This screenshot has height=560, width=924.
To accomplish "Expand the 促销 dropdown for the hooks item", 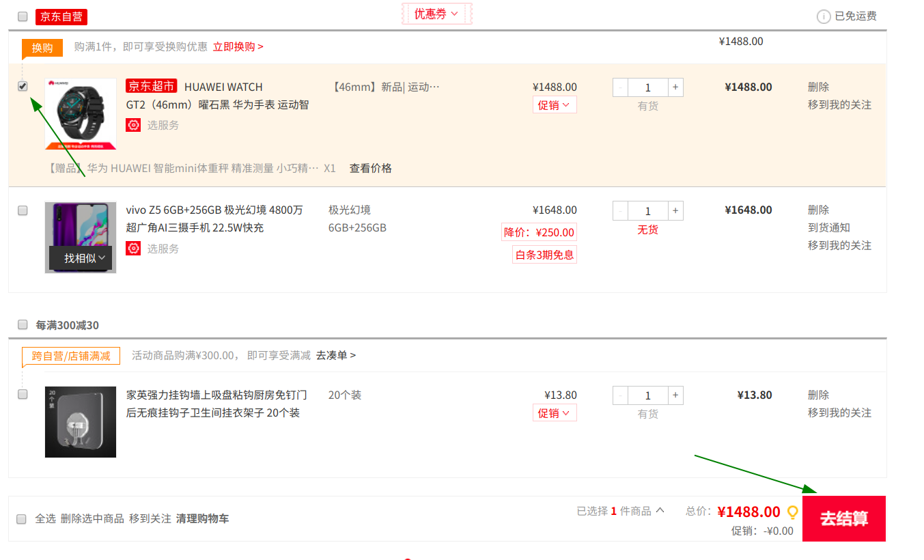I will point(555,413).
